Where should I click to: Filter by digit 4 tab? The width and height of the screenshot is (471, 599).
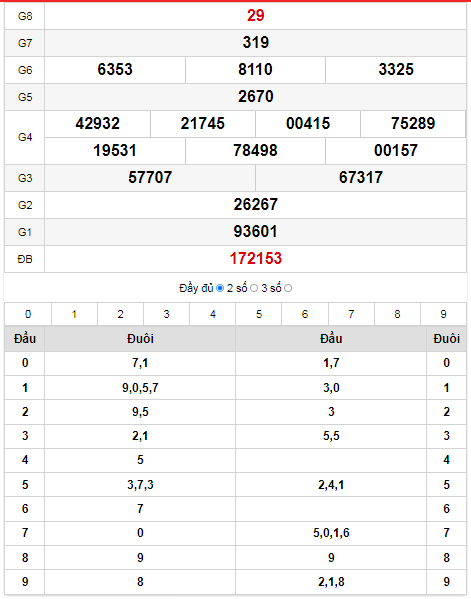(x=213, y=314)
